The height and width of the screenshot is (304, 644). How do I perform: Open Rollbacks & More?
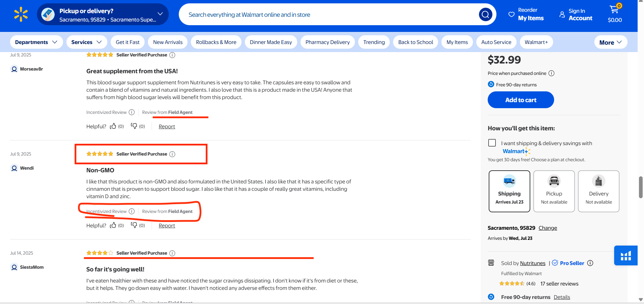pos(216,42)
